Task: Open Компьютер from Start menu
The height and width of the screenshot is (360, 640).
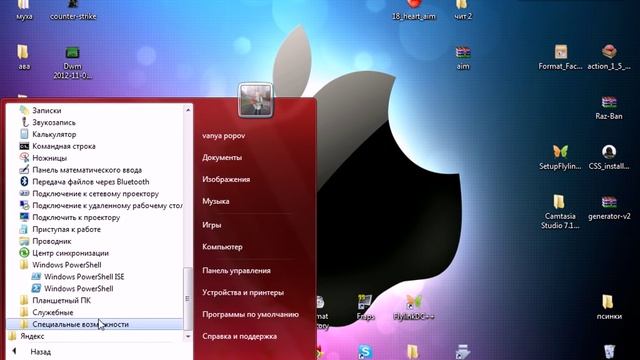Action: coord(222,247)
